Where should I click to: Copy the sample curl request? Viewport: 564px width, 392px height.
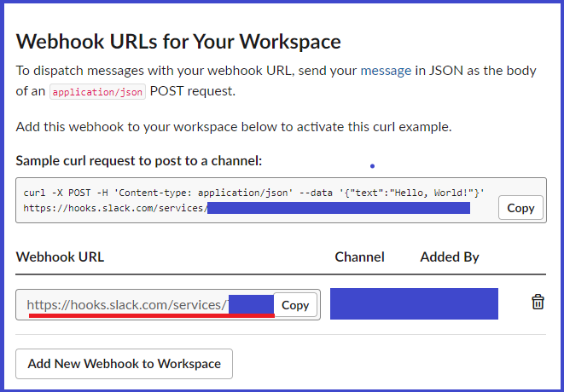coord(520,208)
